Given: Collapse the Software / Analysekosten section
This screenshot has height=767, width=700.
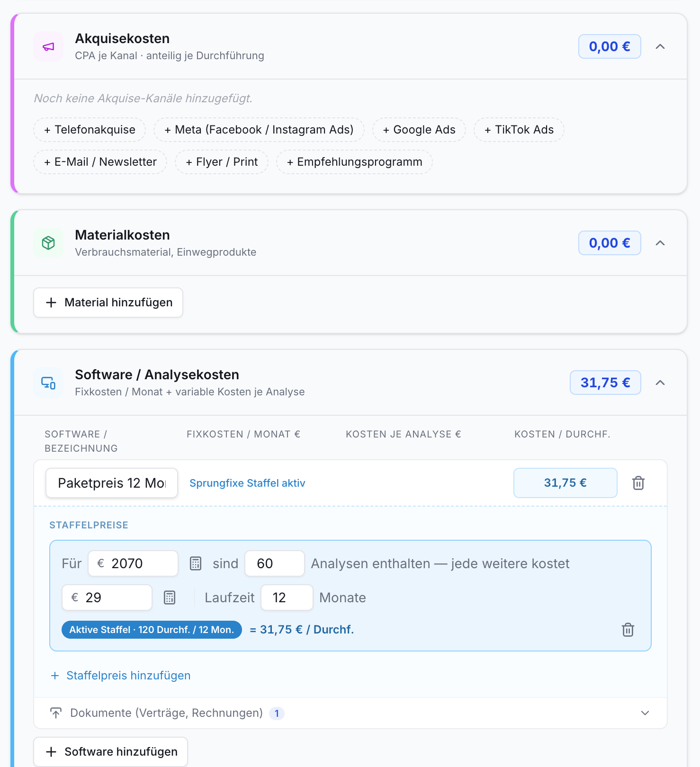Looking at the screenshot, I should pos(660,383).
